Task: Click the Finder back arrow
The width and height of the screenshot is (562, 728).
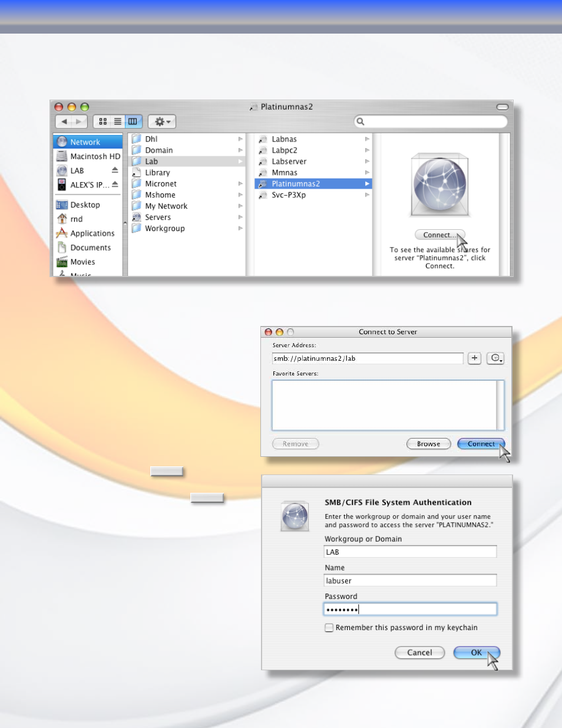Action: click(64, 121)
